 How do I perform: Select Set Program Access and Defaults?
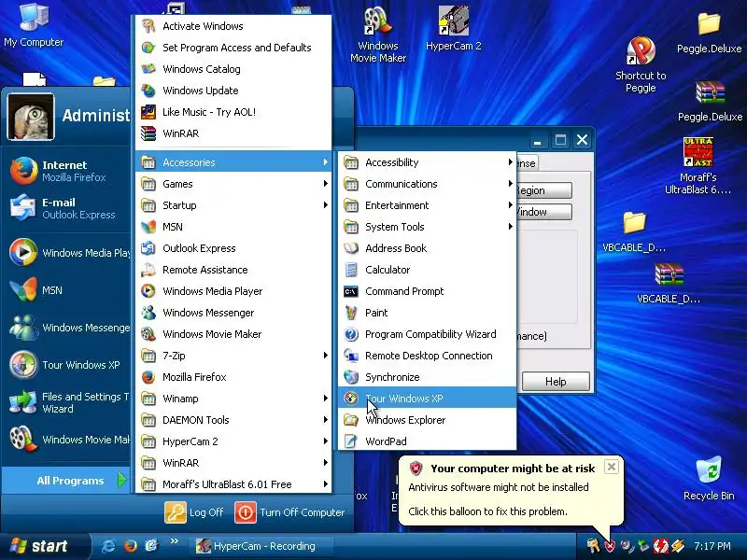[x=233, y=48]
